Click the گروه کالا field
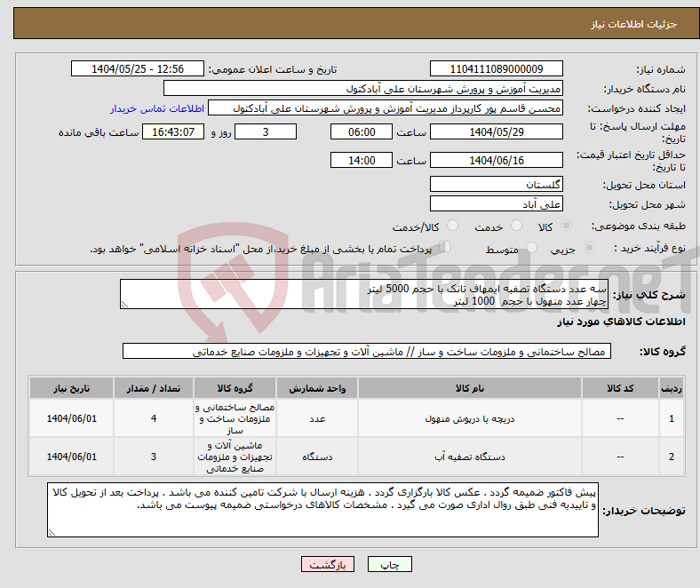 (367, 352)
